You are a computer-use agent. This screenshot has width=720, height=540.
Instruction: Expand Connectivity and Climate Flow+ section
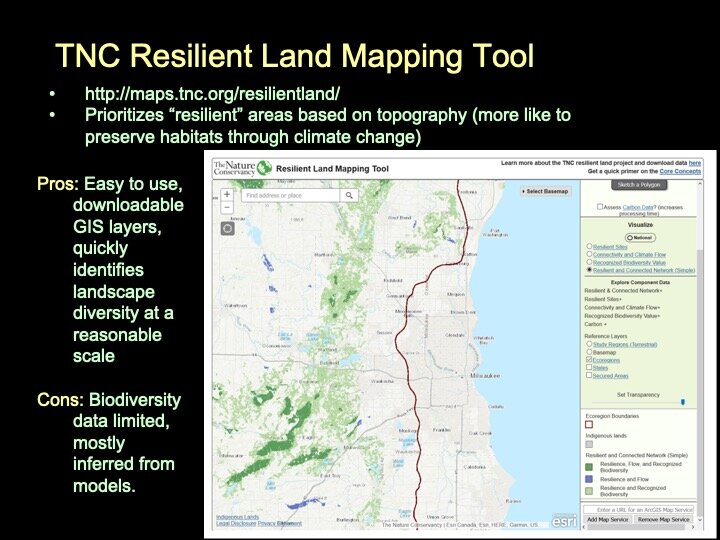tap(622, 307)
